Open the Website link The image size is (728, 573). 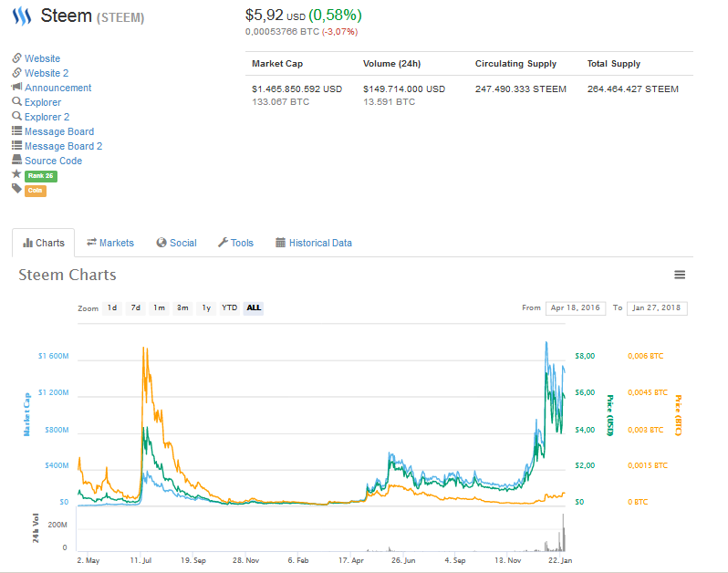coord(42,58)
